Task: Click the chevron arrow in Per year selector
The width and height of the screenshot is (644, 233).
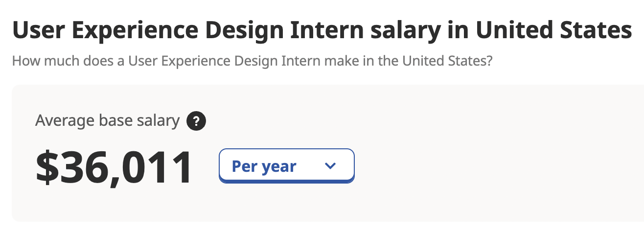Action: pos(330,166)
